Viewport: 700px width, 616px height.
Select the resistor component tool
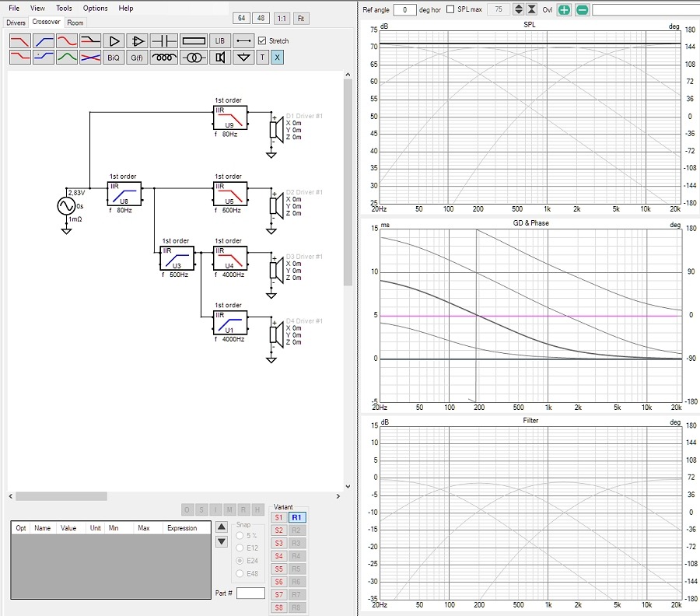coord(194,41)
